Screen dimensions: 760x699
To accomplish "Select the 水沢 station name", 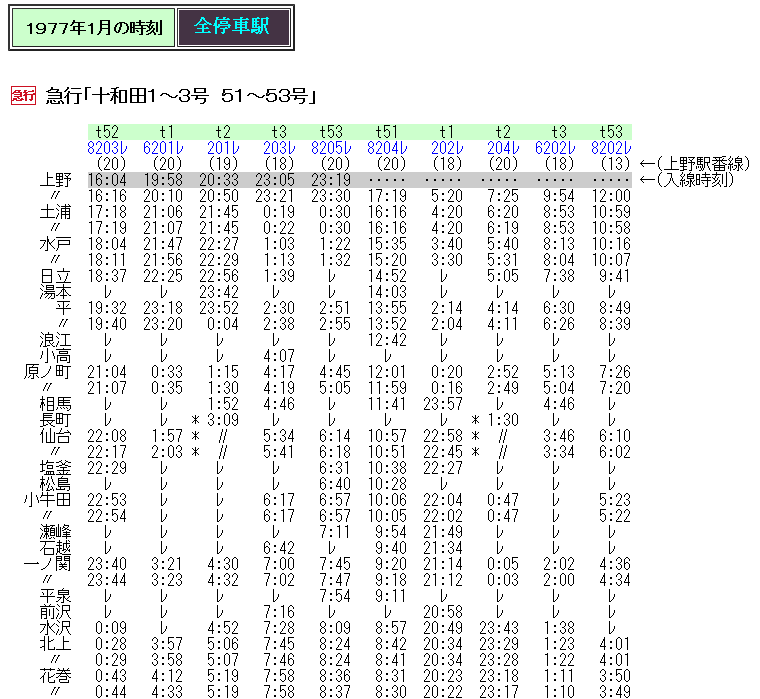I will tap(56, 628).
